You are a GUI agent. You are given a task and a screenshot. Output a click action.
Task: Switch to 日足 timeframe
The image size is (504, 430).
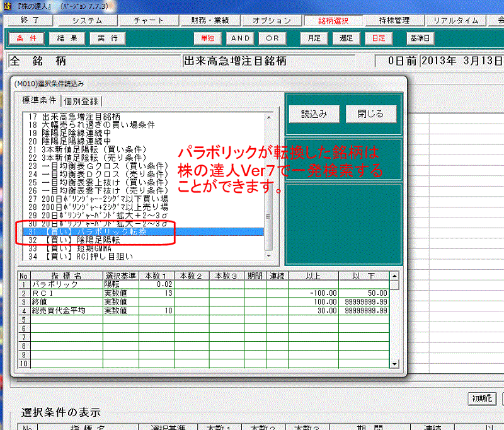pos(379,38)
